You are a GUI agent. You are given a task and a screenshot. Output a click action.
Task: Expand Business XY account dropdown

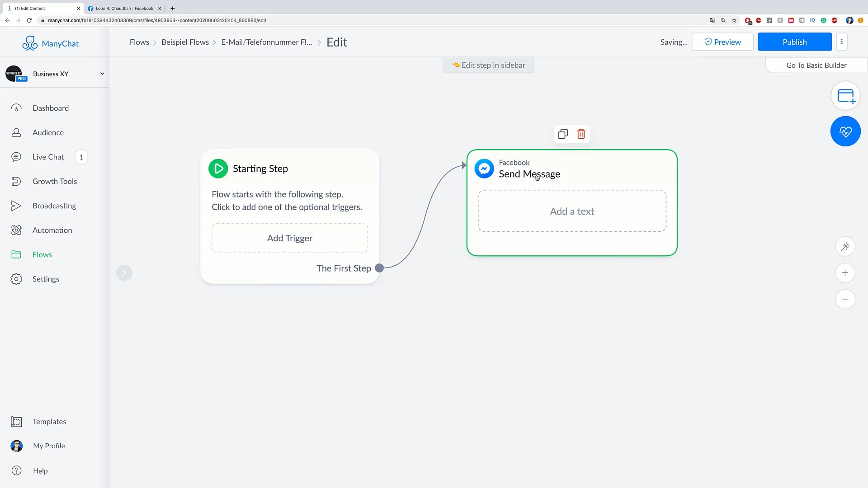coord(102,73)
